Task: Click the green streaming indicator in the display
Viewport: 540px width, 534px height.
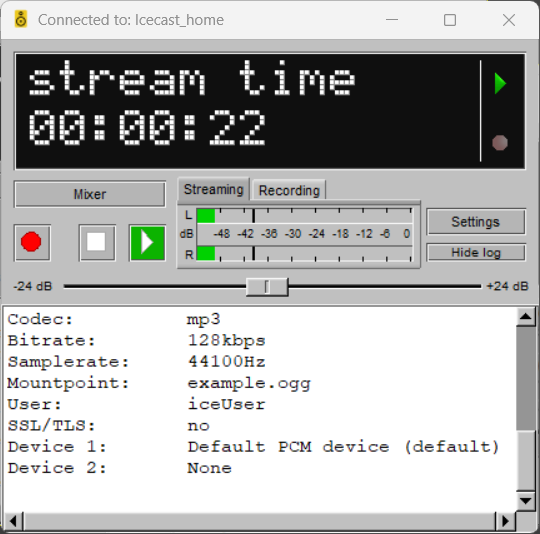Action: (500, 83)
